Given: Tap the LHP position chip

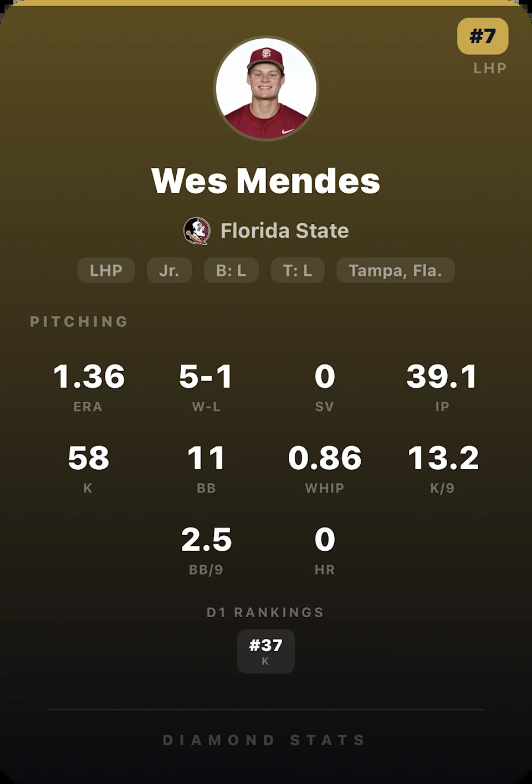Looking at the screenshot, I should click(x=106, y=270).
